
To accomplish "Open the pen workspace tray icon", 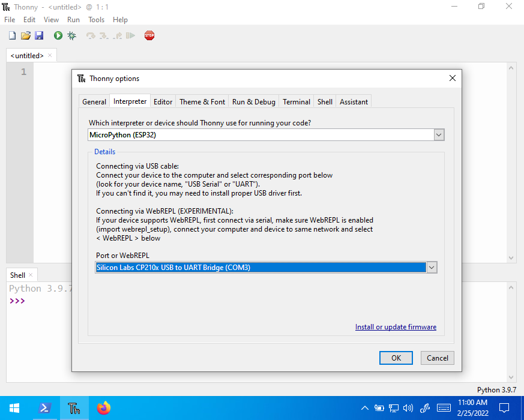I will click(x=425, y=408).
